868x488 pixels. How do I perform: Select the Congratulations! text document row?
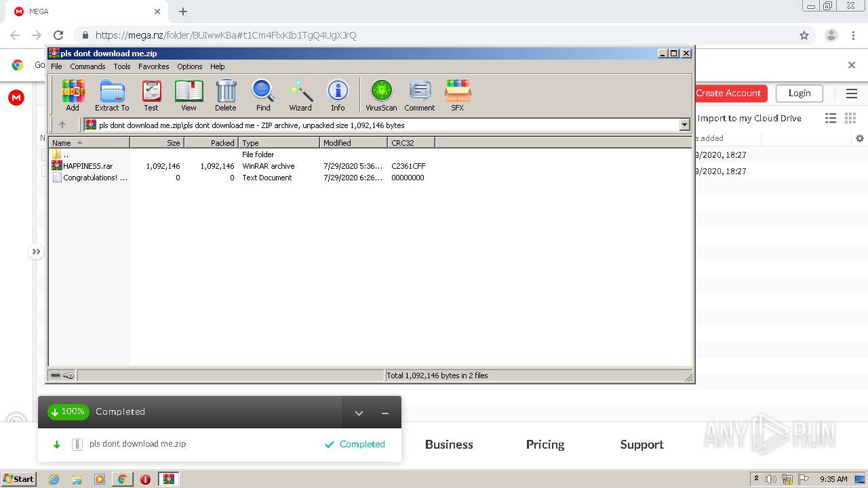[241, 178]
